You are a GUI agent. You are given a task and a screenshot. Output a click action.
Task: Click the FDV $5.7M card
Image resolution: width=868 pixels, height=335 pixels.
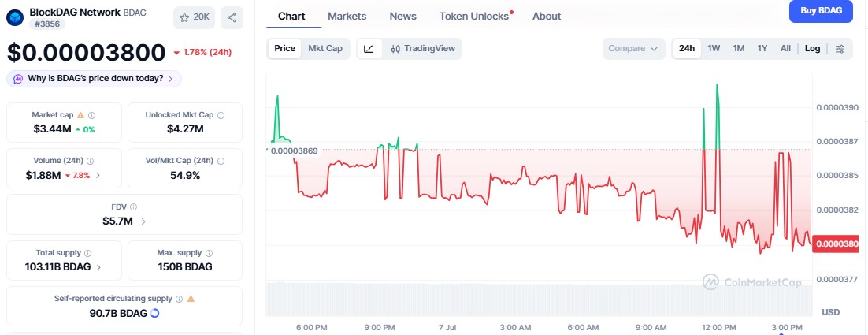124,214
